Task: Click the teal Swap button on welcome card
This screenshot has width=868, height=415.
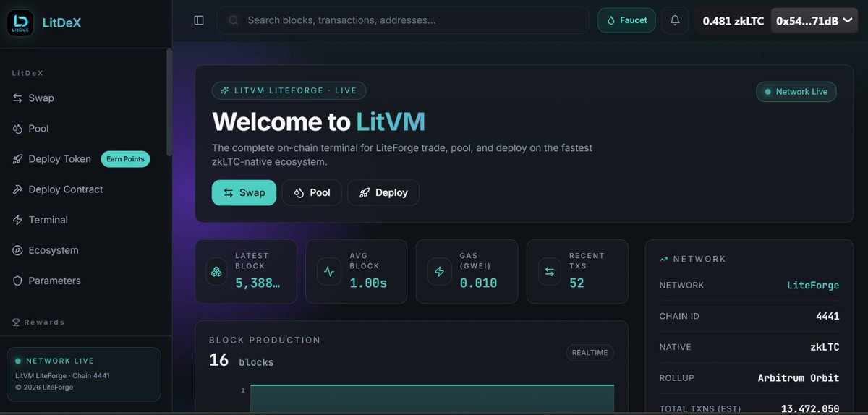Action: [244, 192]
